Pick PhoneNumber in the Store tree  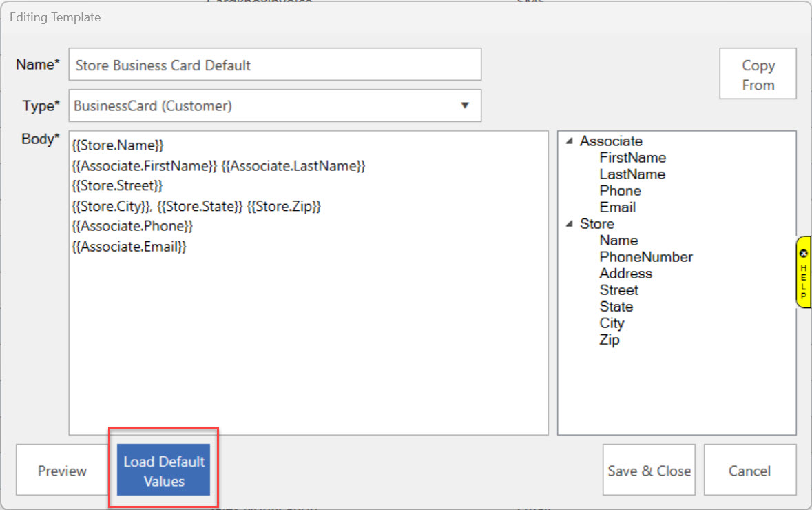tap(645, 257)
